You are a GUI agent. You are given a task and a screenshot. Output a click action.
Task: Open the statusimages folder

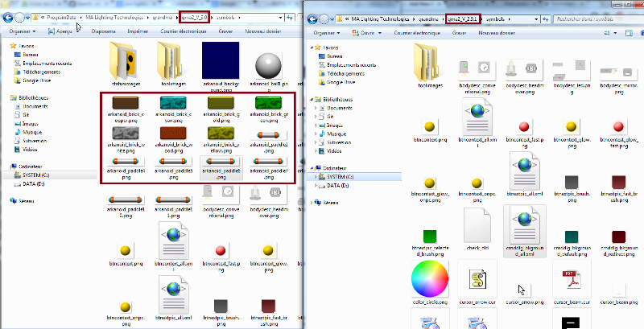(126, 60)
